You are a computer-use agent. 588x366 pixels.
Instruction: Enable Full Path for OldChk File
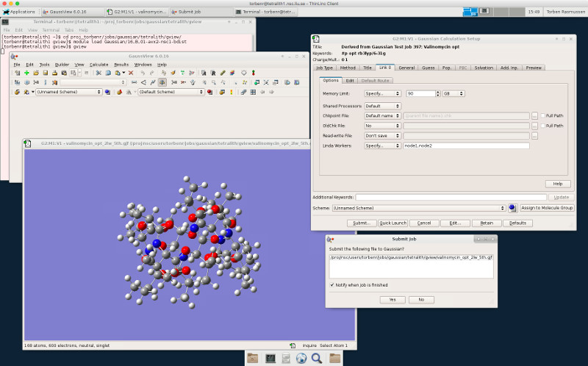click(543, 126)
